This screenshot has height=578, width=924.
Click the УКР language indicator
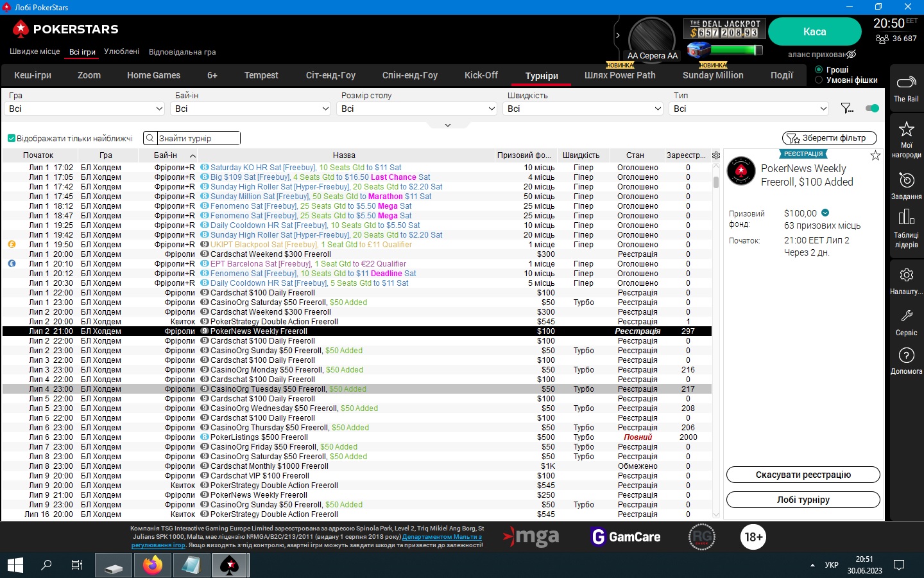click(832, 565)
